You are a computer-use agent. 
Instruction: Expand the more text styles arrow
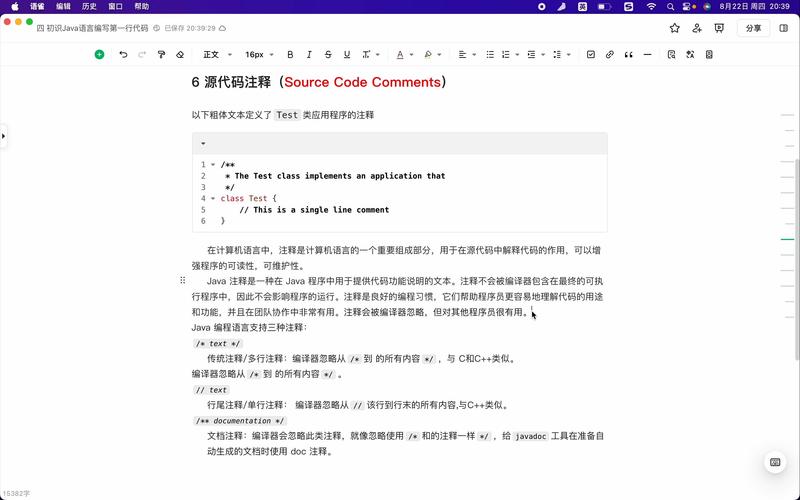tap(378, 55)
